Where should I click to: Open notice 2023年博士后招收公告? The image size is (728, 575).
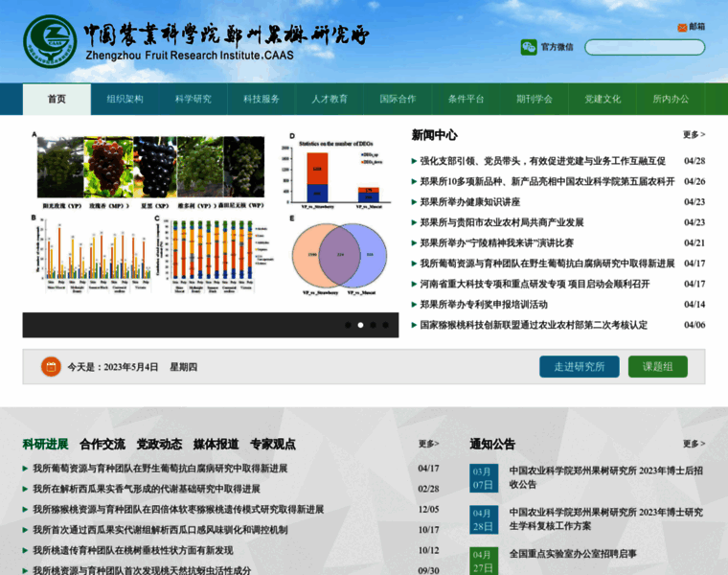coord(606,477)
